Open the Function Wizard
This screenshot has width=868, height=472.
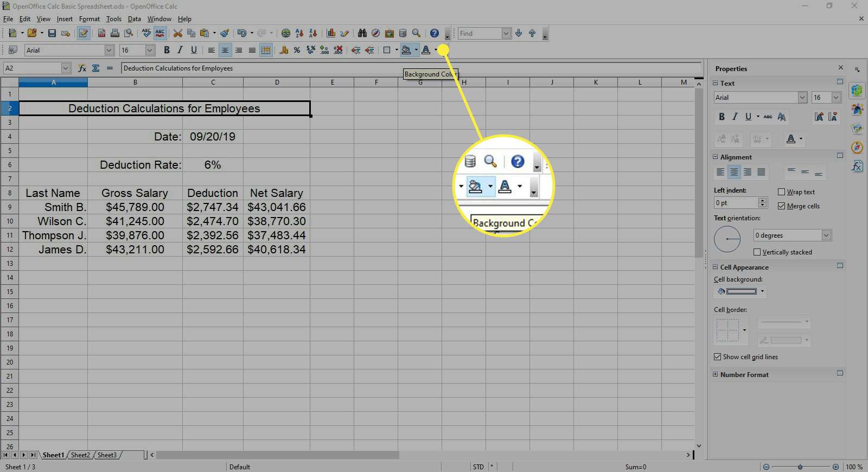pos(82,68)
